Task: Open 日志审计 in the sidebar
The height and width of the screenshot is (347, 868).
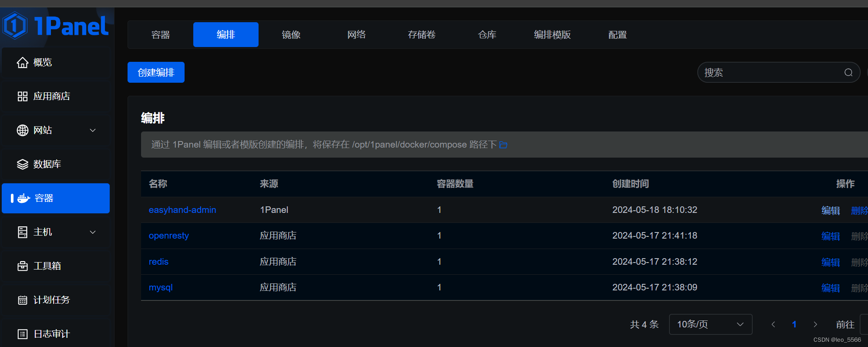Action: [56, 334]
